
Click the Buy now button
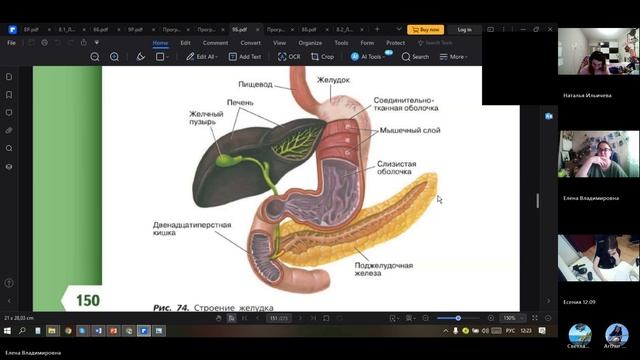425,29
